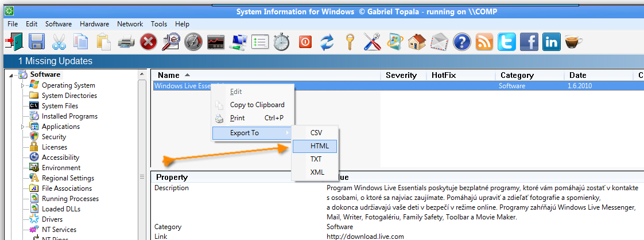Image resolution: width=644 pixels, height=240 pixels.
Task: Click the resource monitor graph icon
Action: [216, 42]
